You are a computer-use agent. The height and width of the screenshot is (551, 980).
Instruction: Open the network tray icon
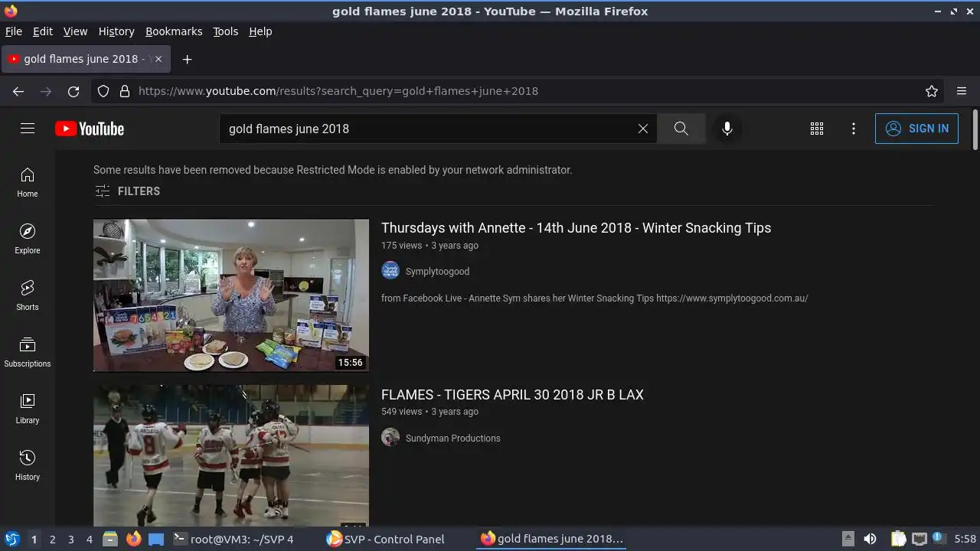919,540
